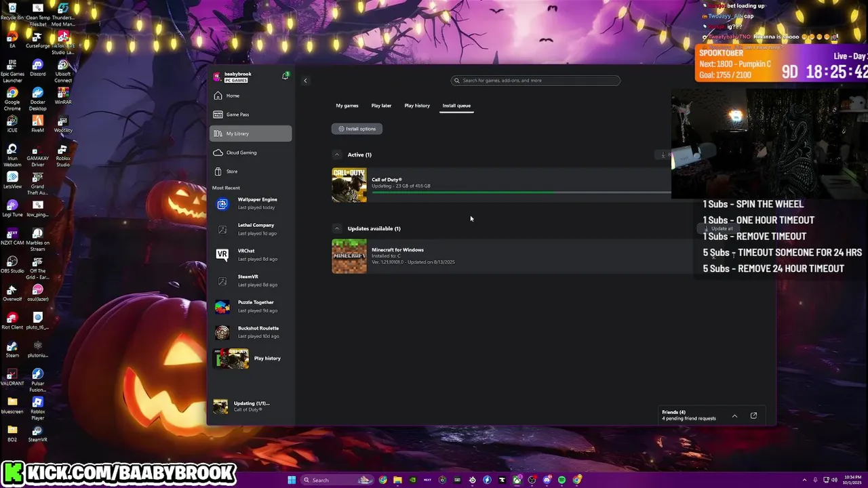868x488 pixels.
Task: Switch to the Play later tab
Action: [381, 106]
